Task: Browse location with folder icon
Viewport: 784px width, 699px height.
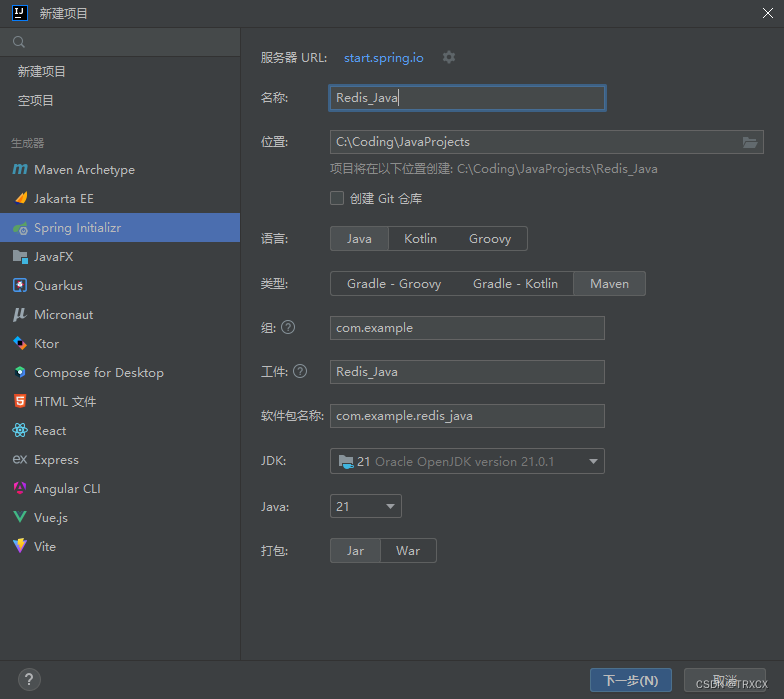Action: pos(750,142)
